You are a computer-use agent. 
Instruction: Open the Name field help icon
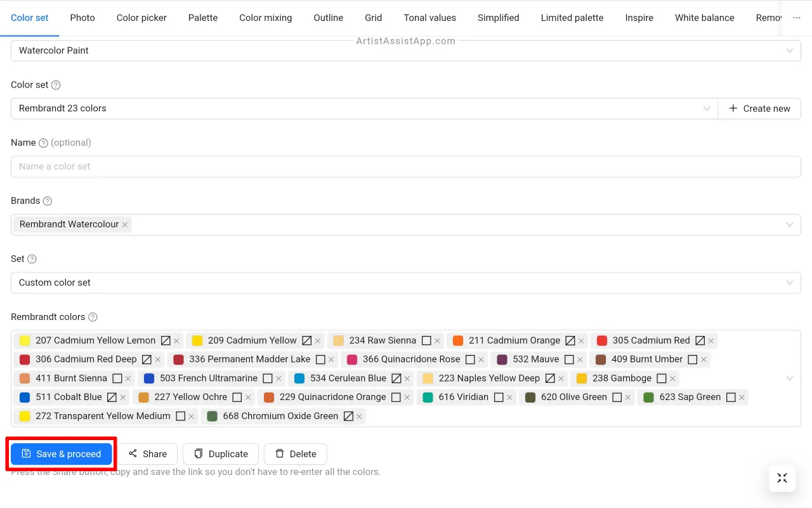click(x=43, y=143)
